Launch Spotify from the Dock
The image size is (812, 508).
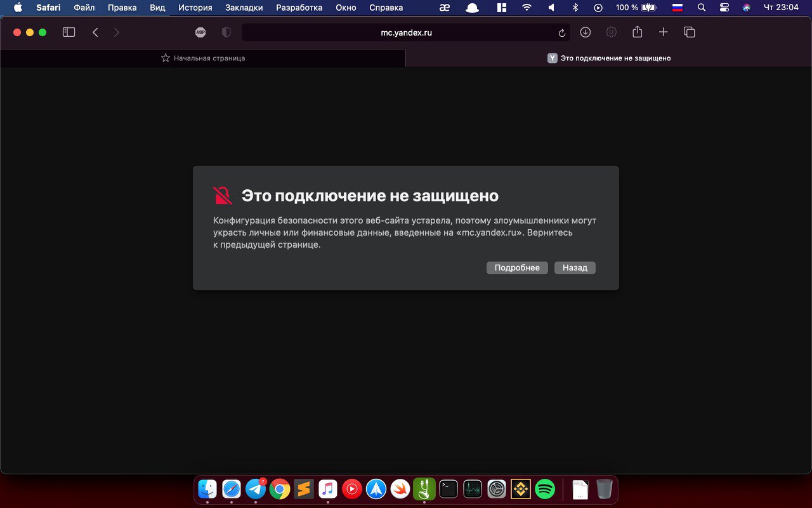(545, 489)
